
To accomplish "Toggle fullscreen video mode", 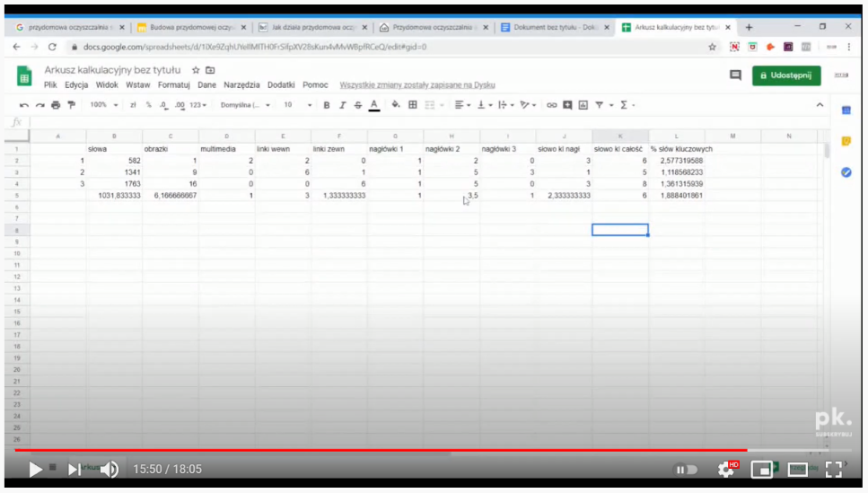I will [833, 469].
